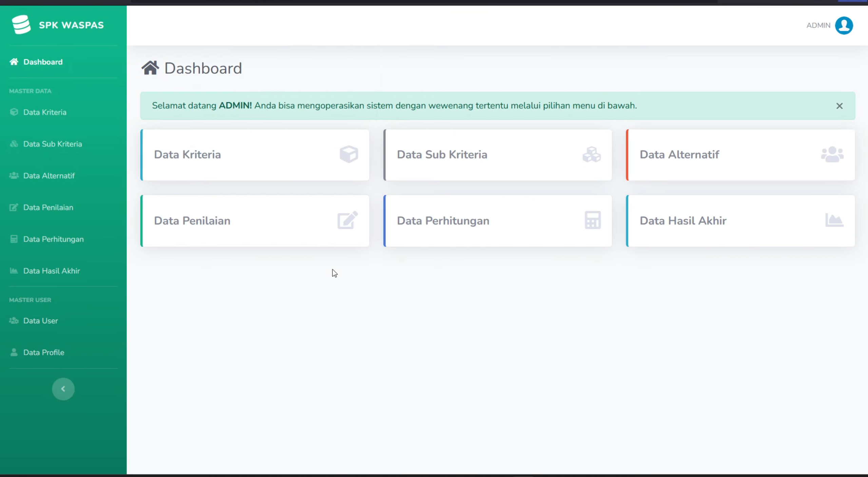This screenshot has height=477, width=868.
Task: Open the ADMIN user dropdown label
Action: [x=818, y=25]
